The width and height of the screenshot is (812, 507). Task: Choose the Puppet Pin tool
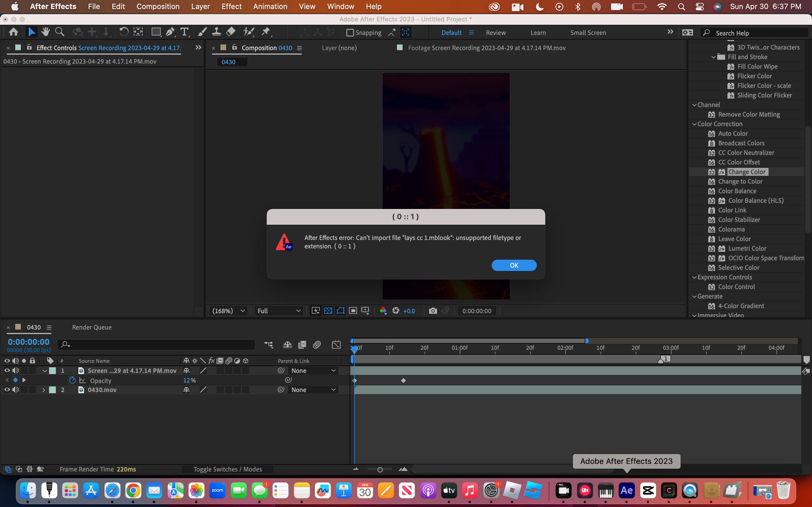(x=266, y=32)
